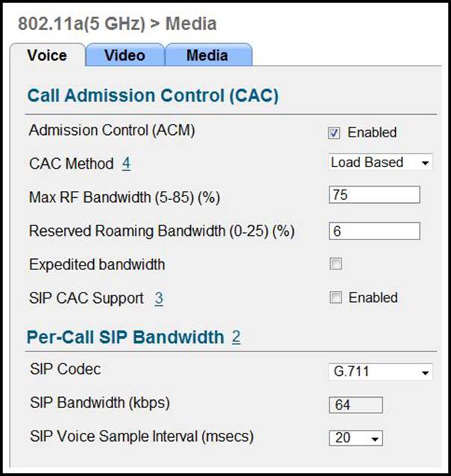Enable the Expedited bandwidth checkbox
Screen dimensions: 451x476
click(336, 264)
